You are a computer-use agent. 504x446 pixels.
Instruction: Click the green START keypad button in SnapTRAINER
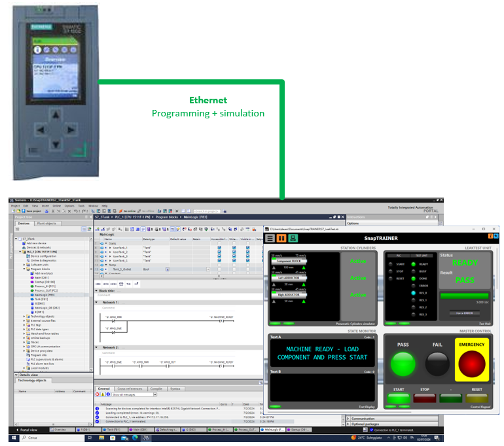pos(399,398)
